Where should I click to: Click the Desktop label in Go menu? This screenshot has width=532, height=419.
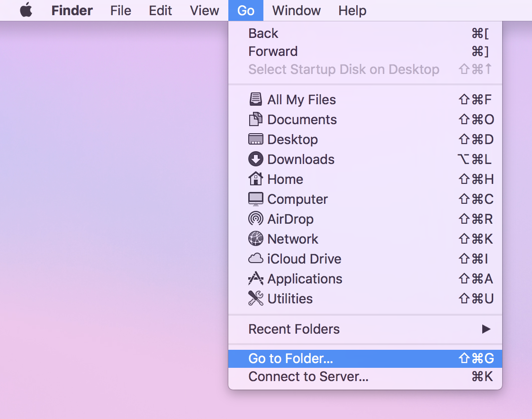click(x=292, y=139)
